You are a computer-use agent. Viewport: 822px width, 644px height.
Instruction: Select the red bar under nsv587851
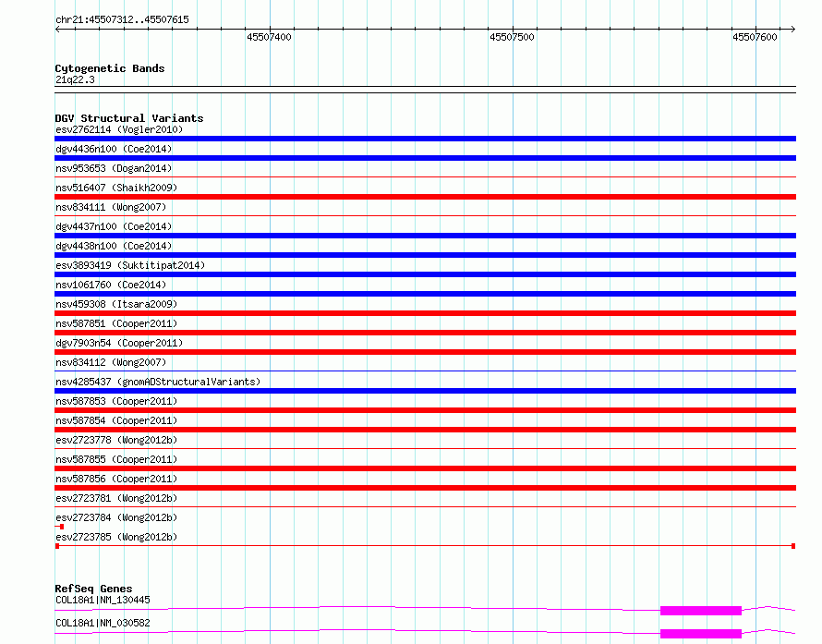click(425, 333)
